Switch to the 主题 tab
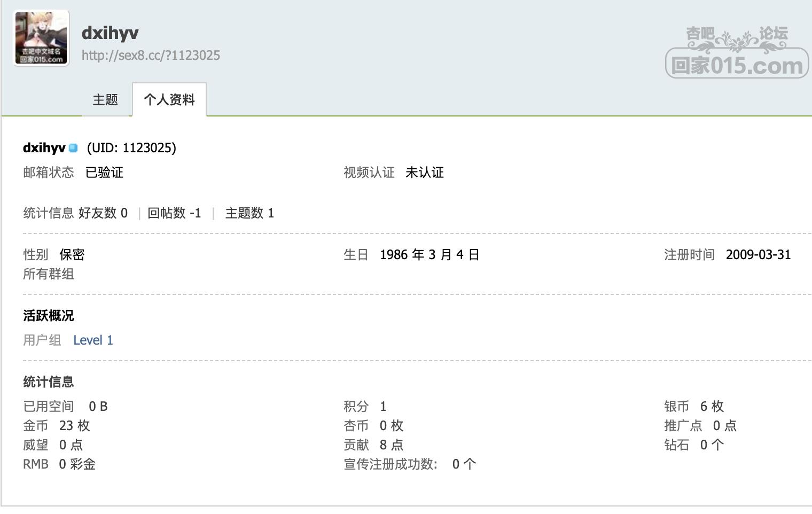812x514 pixels. (x=105, y=100)
